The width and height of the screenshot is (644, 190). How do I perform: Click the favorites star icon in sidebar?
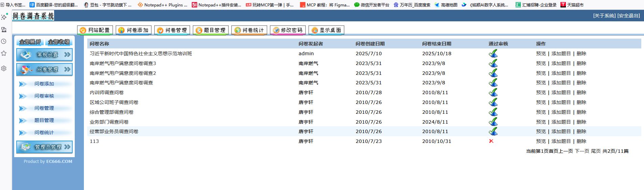coord(4,53)
